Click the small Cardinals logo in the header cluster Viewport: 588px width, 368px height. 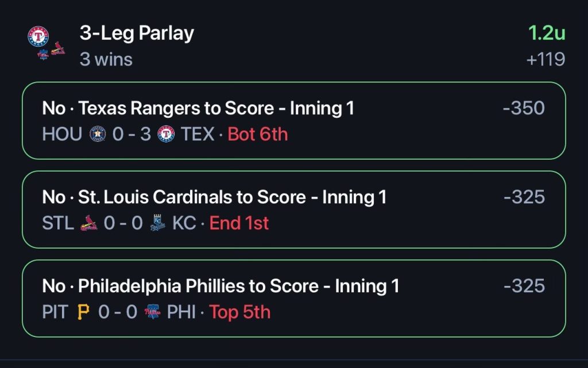pos(58,49)
